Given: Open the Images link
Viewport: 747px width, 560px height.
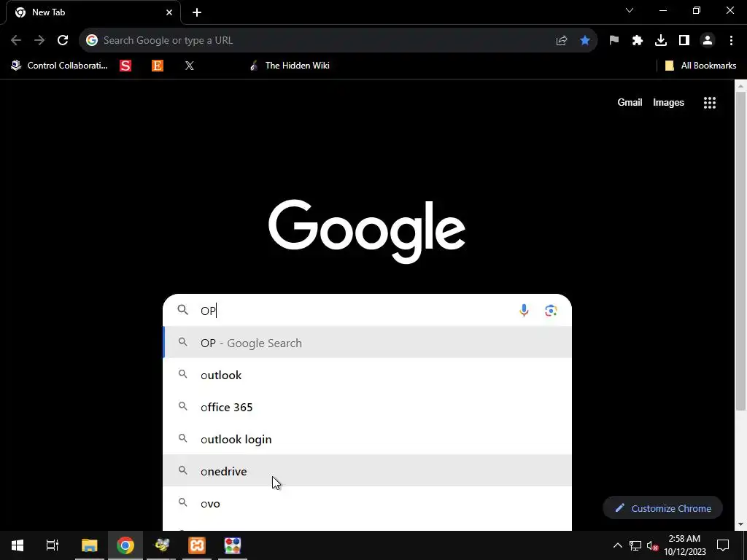Looking at the screenshot, I should pyautogui.click(x=668, y=102).
